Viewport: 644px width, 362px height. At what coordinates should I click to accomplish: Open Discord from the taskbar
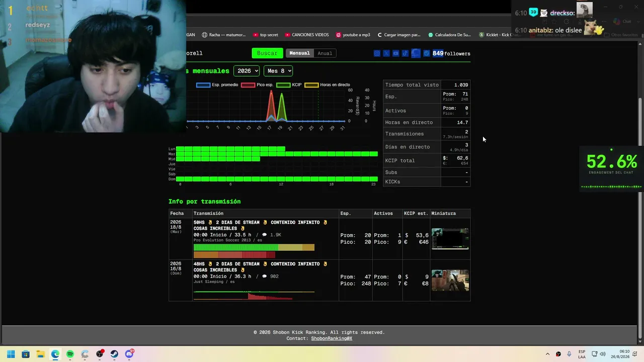click(x=129, y=354)
